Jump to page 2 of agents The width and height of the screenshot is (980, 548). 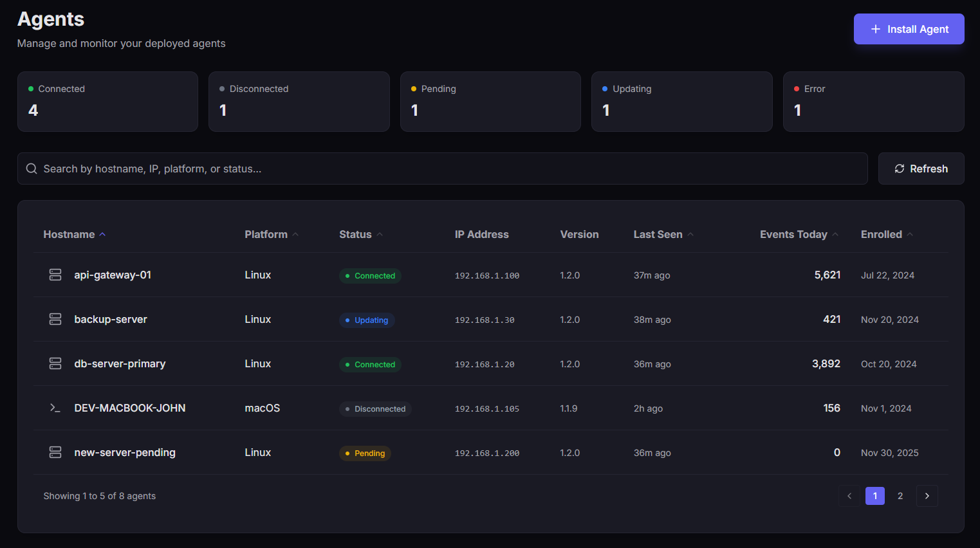pos(900,496)
